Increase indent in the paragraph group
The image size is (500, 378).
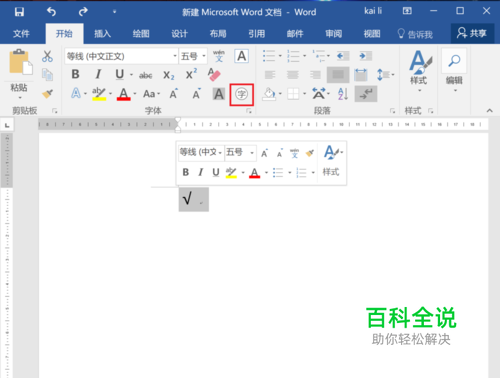[365, 56]
